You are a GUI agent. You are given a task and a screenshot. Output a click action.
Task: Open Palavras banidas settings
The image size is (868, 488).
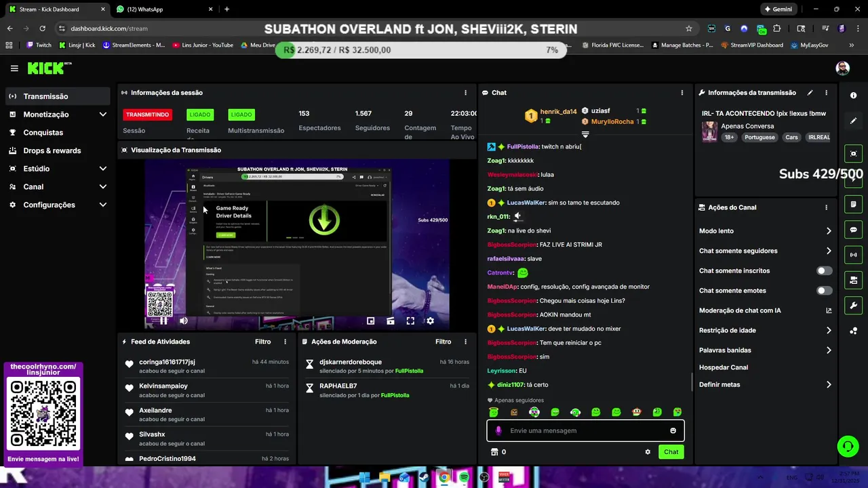765,350
